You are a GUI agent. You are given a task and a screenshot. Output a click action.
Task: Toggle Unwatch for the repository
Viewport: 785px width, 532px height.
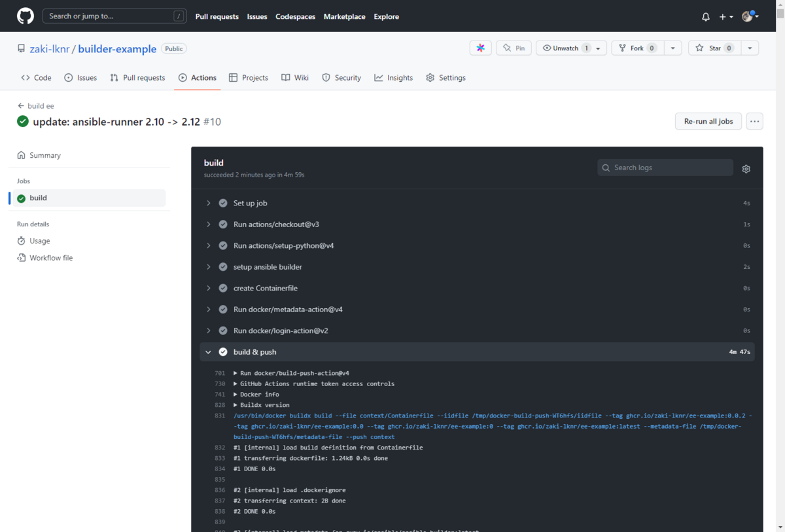pos(565,47)
